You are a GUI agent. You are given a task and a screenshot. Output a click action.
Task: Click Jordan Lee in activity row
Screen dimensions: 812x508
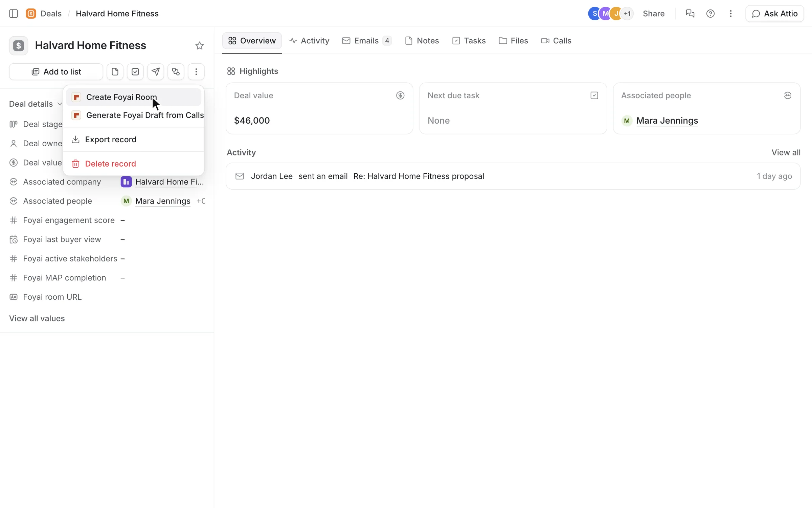[x=272, y=176]
